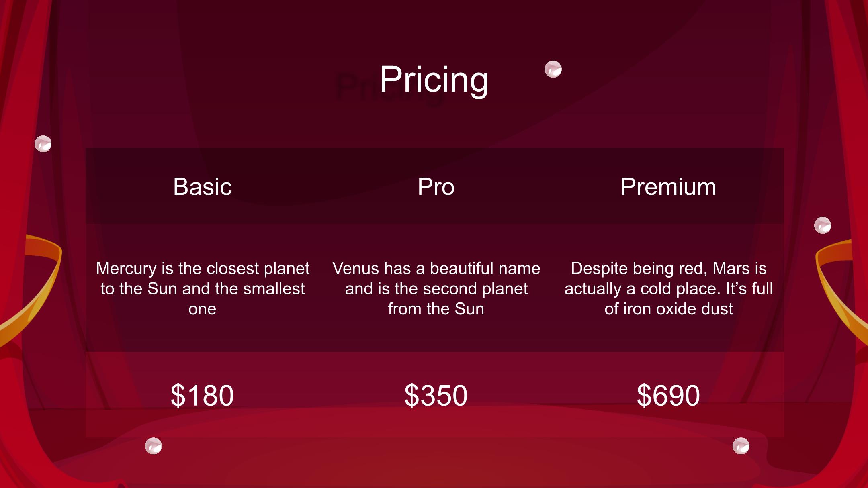
Task: Select the right gold curtain tieback
Action: [840, 289]
